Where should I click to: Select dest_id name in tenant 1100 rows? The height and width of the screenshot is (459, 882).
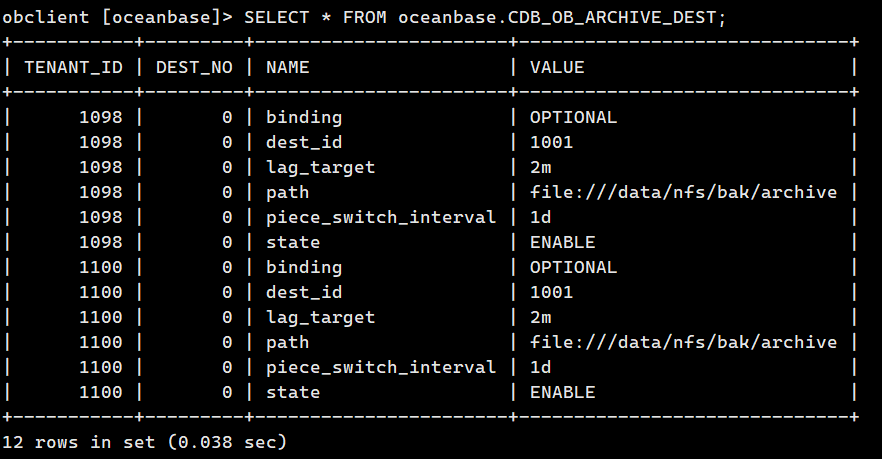pos(304,292)
